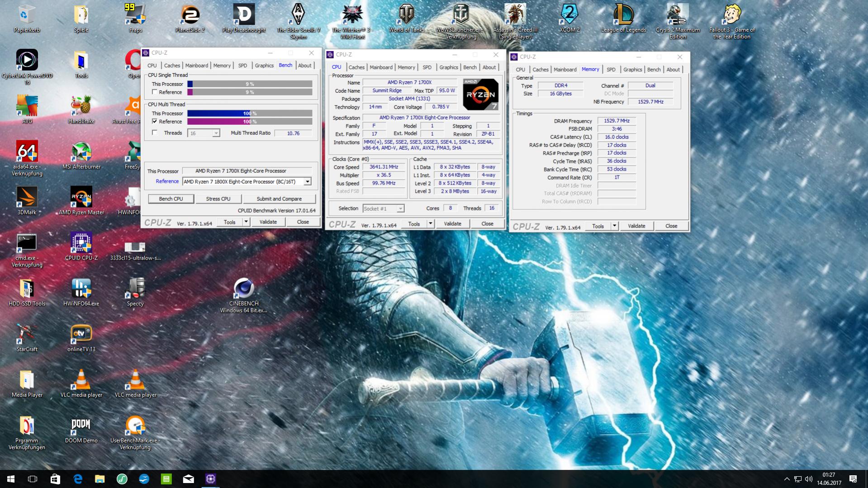Expand Tools dropdown arrow in Memory window
Image resolution: width=868 pixels, height=488 pixels.
(615, 226)
